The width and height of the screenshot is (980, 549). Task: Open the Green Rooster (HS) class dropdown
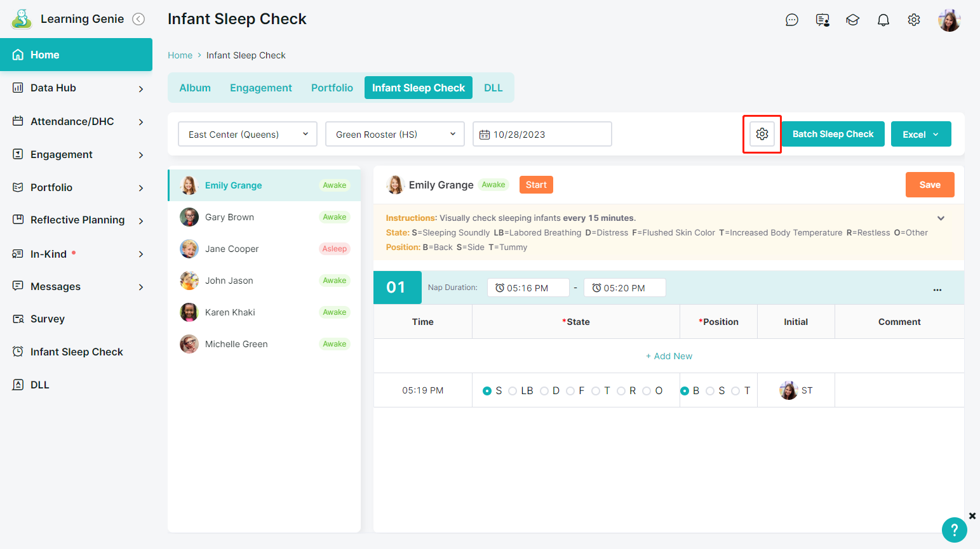394,135
